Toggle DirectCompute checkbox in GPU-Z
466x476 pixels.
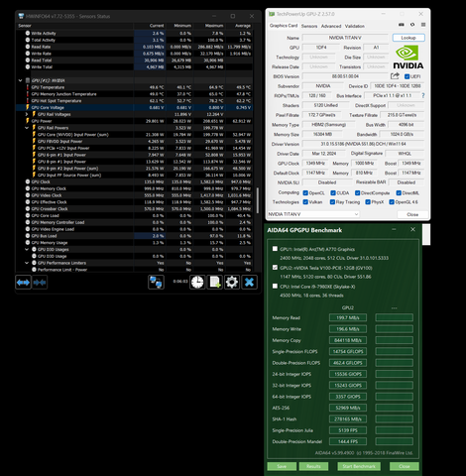357,193
